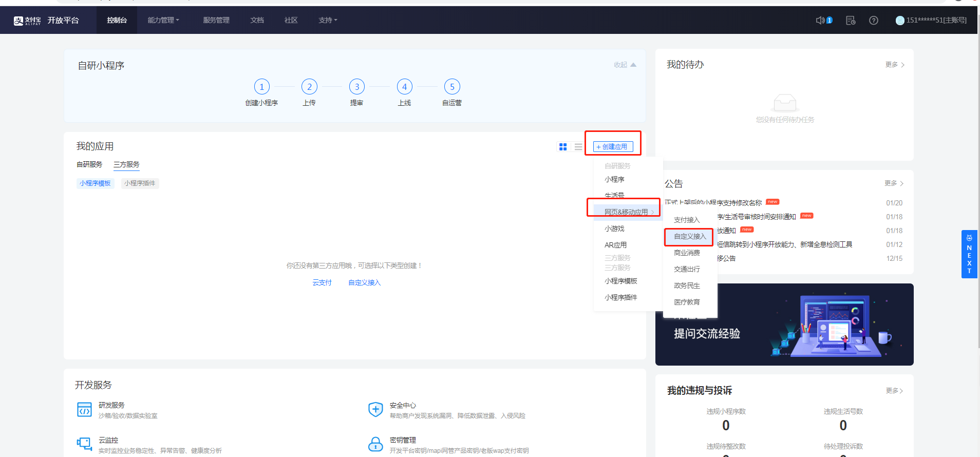Open 云监控 service link

point(108,440)
